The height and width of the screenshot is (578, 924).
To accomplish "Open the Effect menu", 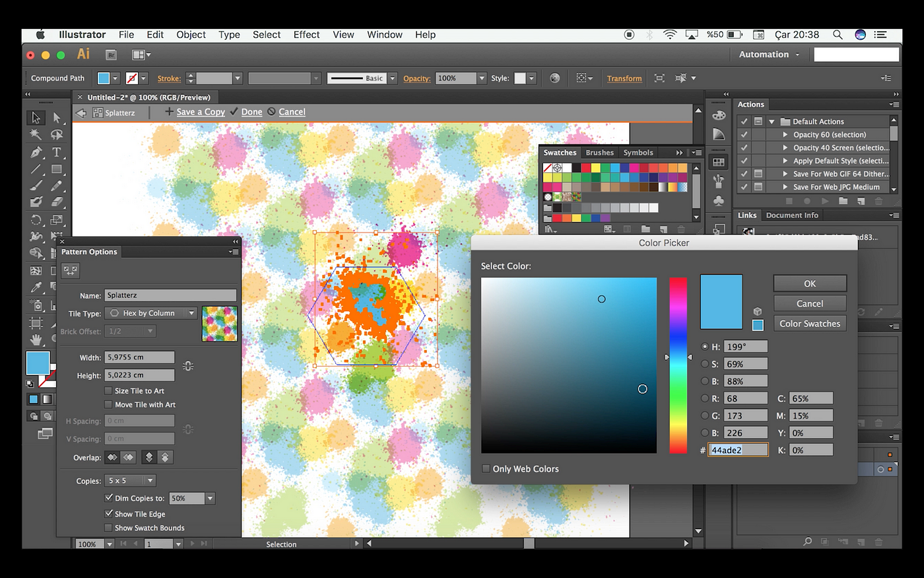I will point(306,34).
